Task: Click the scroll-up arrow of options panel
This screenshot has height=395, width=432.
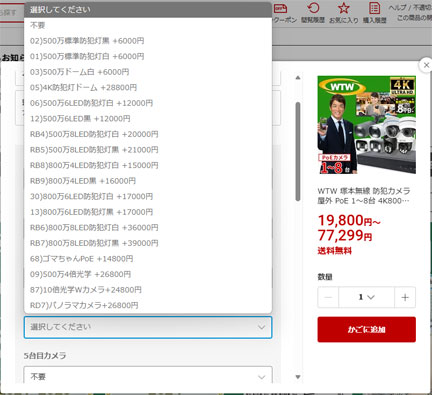Action: pyautogui.click(x=298, y=78)
